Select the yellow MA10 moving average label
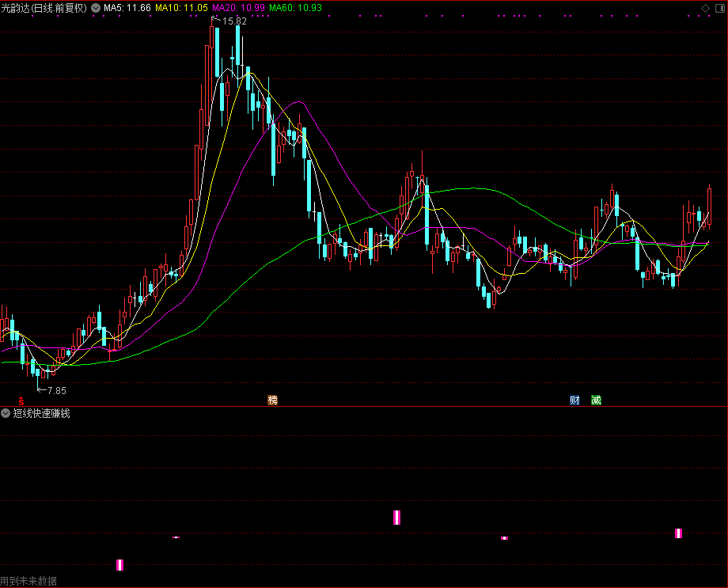The image size is (728, 588). coord(181,8)
